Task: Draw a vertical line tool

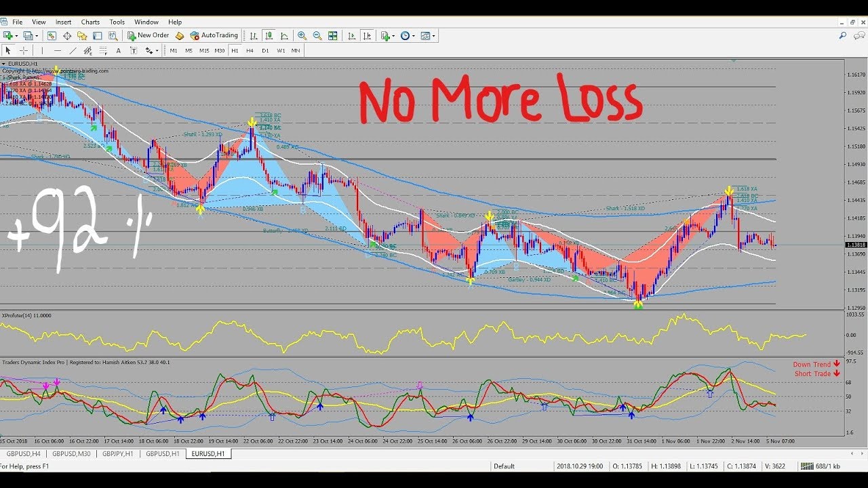Action: point(42,50)
